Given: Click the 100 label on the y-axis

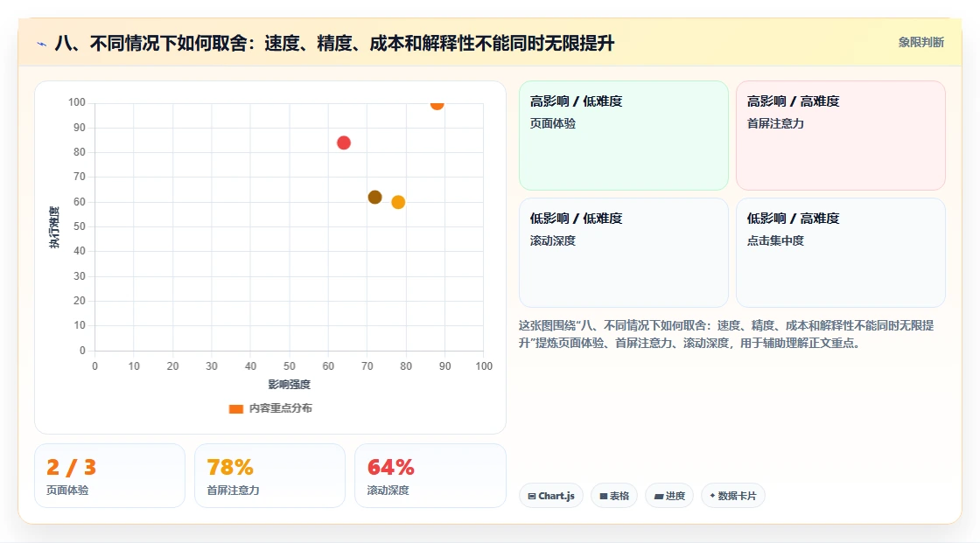Looking at the screenshot, I should coord(77,102).
